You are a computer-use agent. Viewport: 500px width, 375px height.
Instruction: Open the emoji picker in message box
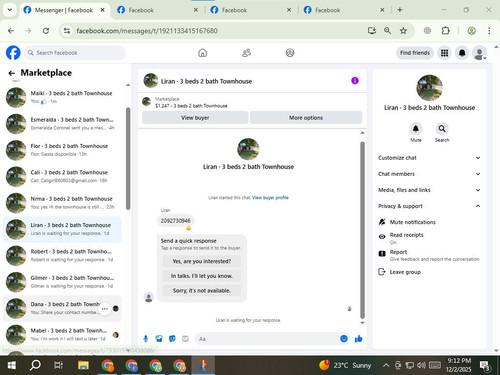coord(344,339)
